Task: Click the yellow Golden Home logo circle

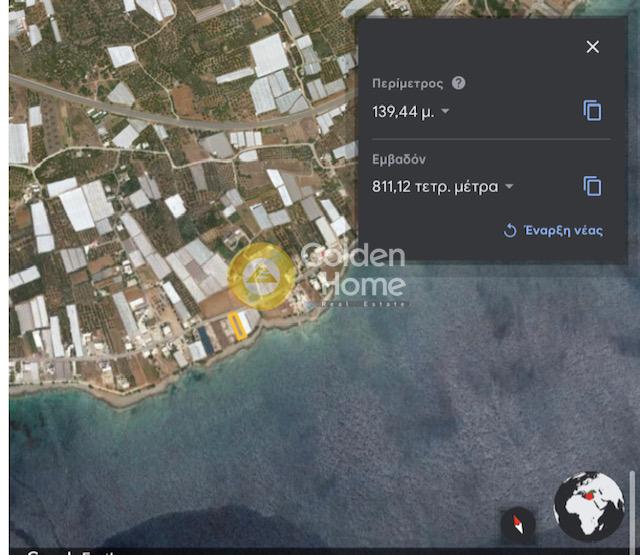Action: (x=262, y=275)
